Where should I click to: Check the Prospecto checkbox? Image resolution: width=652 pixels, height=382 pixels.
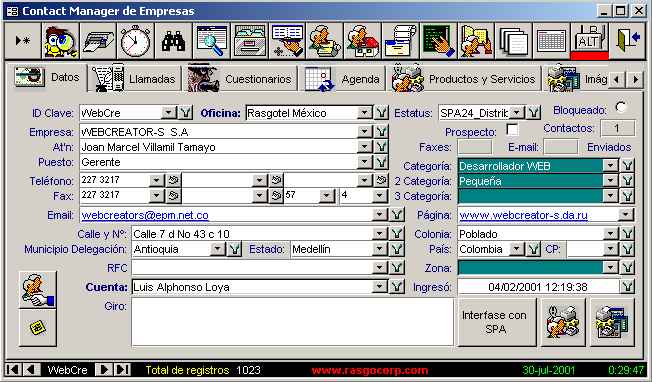[512, 130]
